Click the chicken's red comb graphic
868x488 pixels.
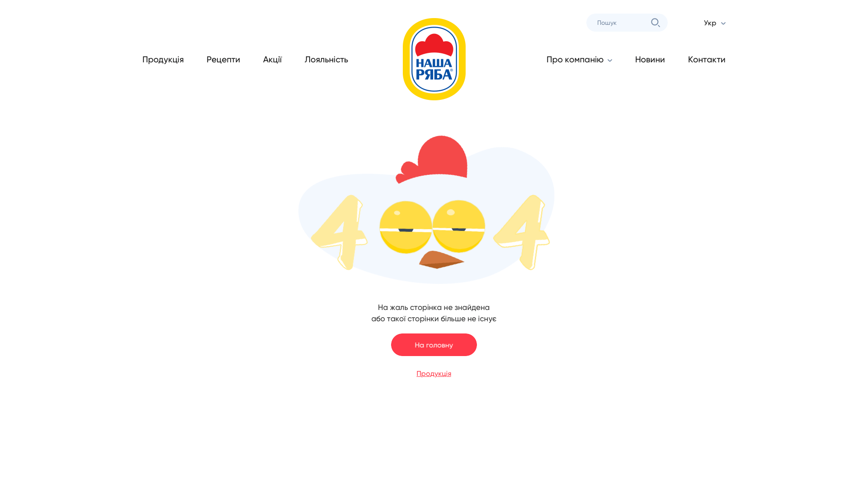pos(432,159)
